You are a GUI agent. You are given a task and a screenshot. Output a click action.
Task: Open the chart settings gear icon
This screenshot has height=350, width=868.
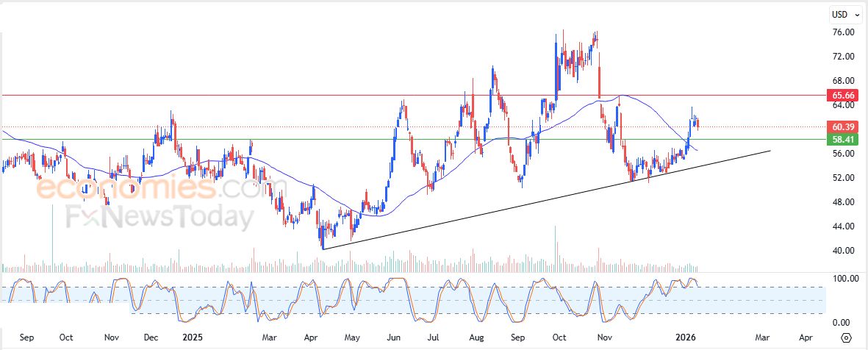(x=846, y=337)
